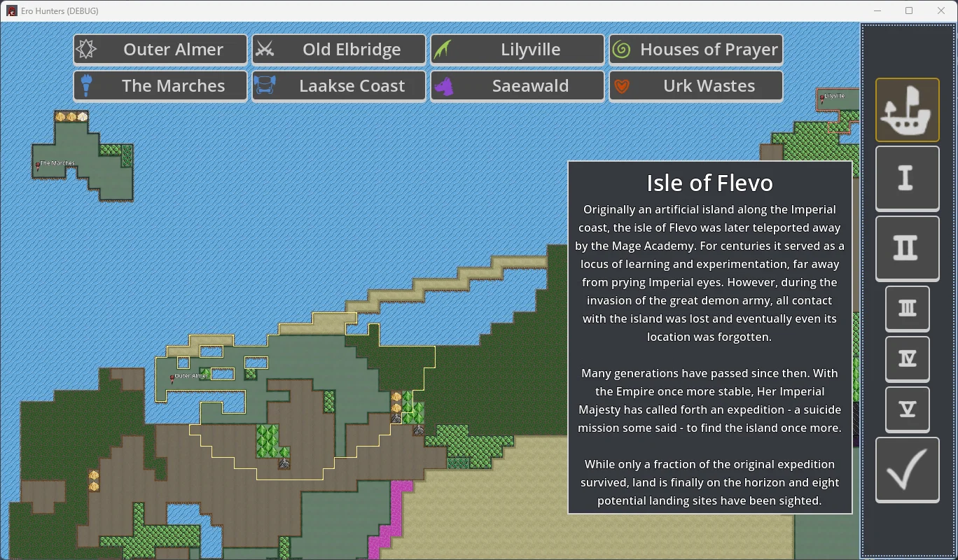Choose the Roman numeral III button
The height and width of the screenshot is (560, 958).
pos(907,308)
